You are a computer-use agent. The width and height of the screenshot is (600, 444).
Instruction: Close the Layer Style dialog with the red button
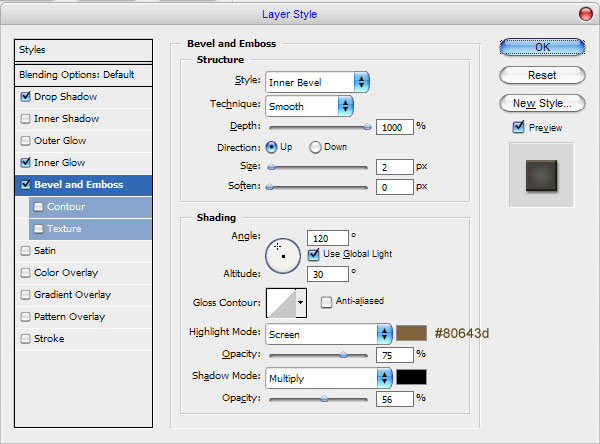pyautogui.click(x=585, y=14)
